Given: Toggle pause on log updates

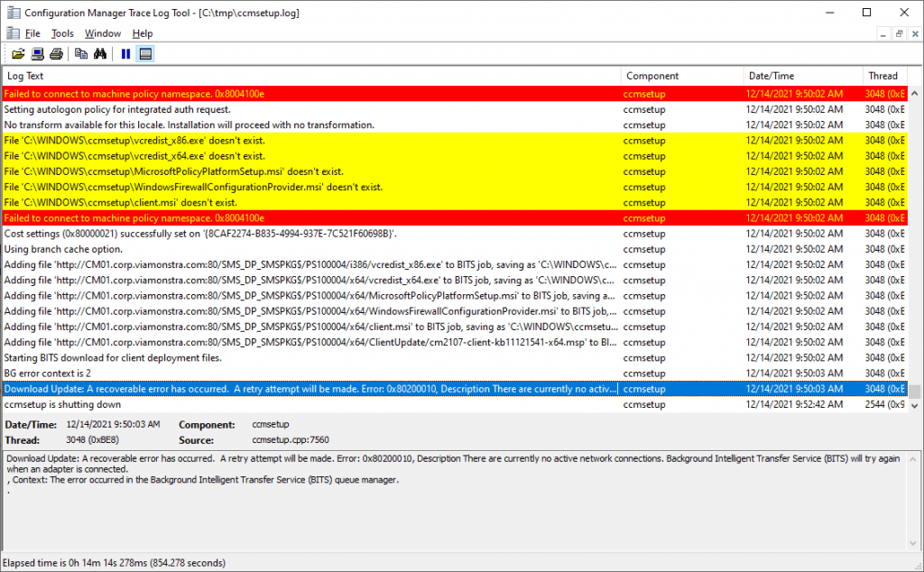Looking at the screenshot, I should [x=125, y=53].
